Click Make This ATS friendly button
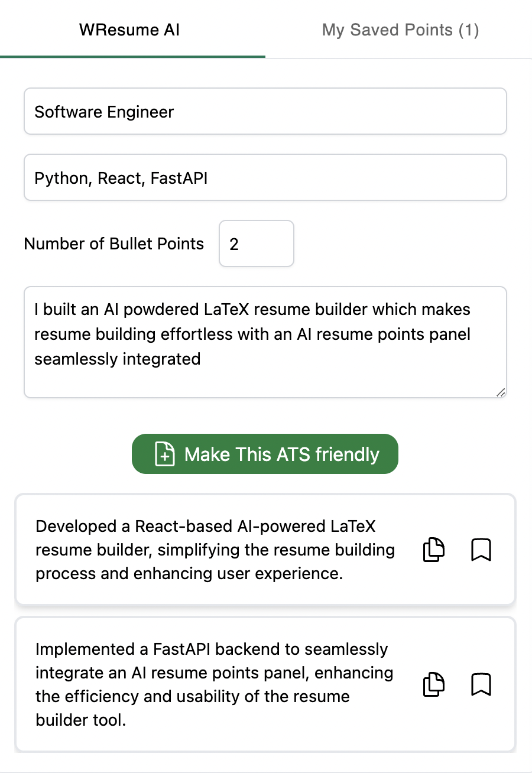The image size is (532, 773). (x=265, y=454)
